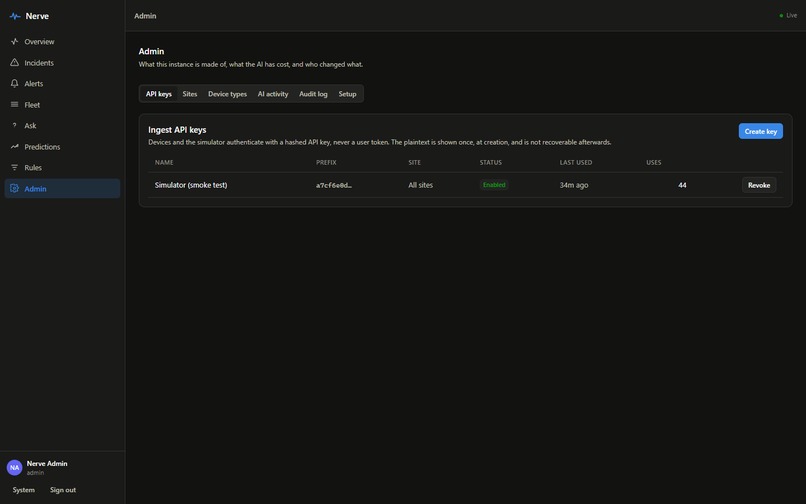Select the API keys tab
806x504 pixels.
[x=159, y=94]
